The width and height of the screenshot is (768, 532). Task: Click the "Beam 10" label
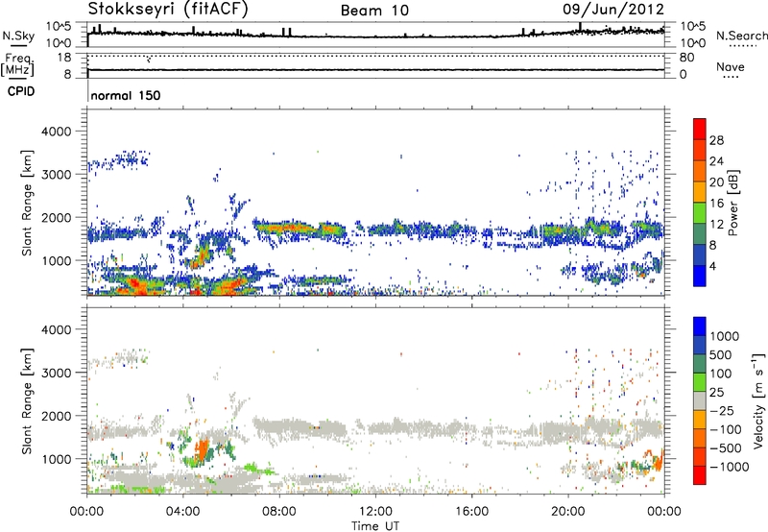pyautogui.click(x=374, y=11)
